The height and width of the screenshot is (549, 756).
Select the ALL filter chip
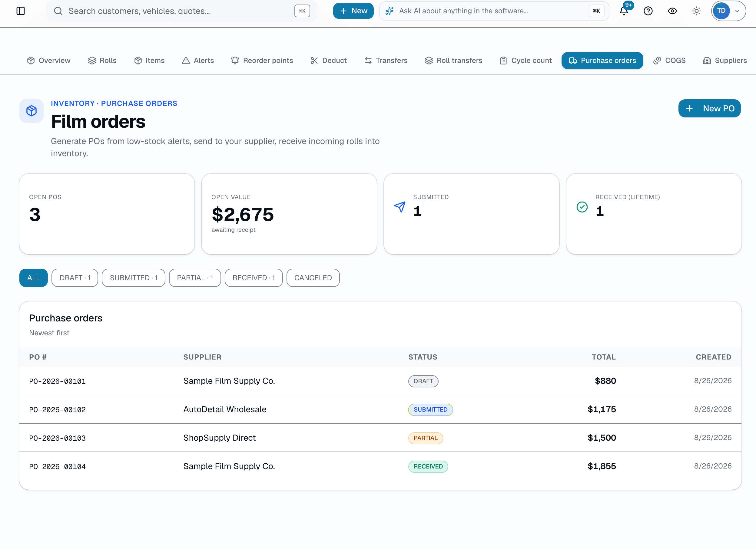pyautogui.click(x=34, y=278)
